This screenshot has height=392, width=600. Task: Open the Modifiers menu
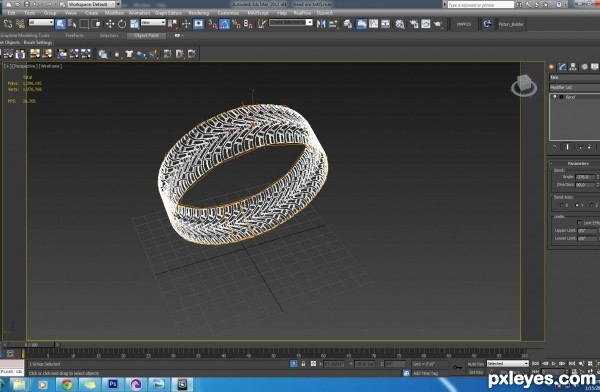[114, 13]
